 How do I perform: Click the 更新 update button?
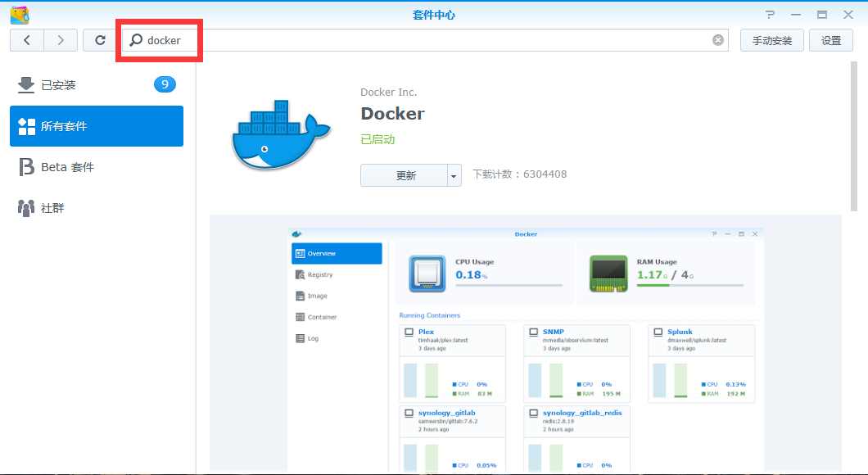[x=405, y=175]
